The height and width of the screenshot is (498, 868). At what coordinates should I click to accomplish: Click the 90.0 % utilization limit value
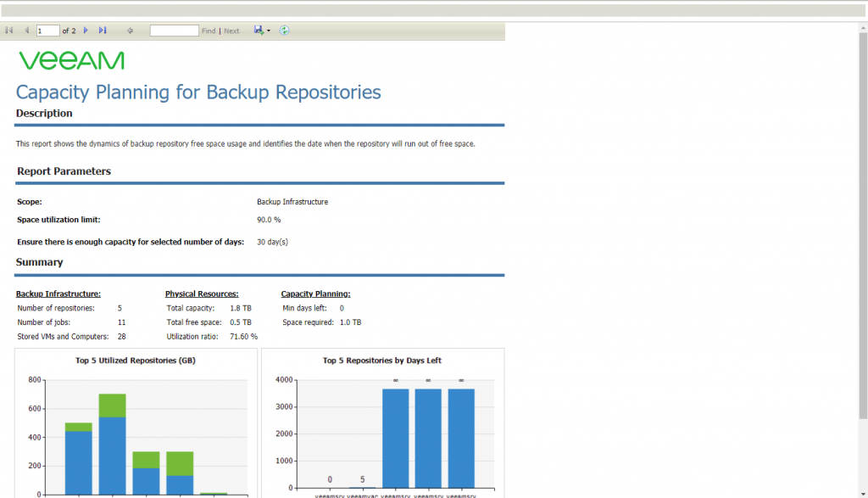pyautogui.click(x=269, y=220)
